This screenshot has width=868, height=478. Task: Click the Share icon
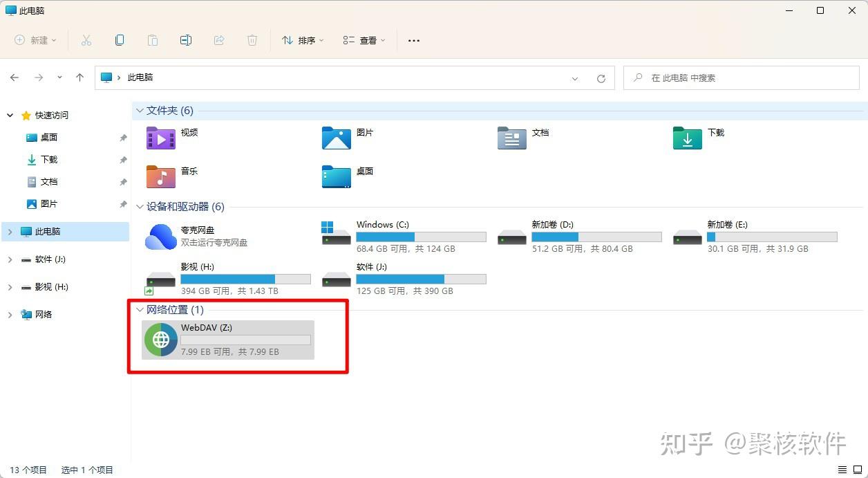point(219,40)
